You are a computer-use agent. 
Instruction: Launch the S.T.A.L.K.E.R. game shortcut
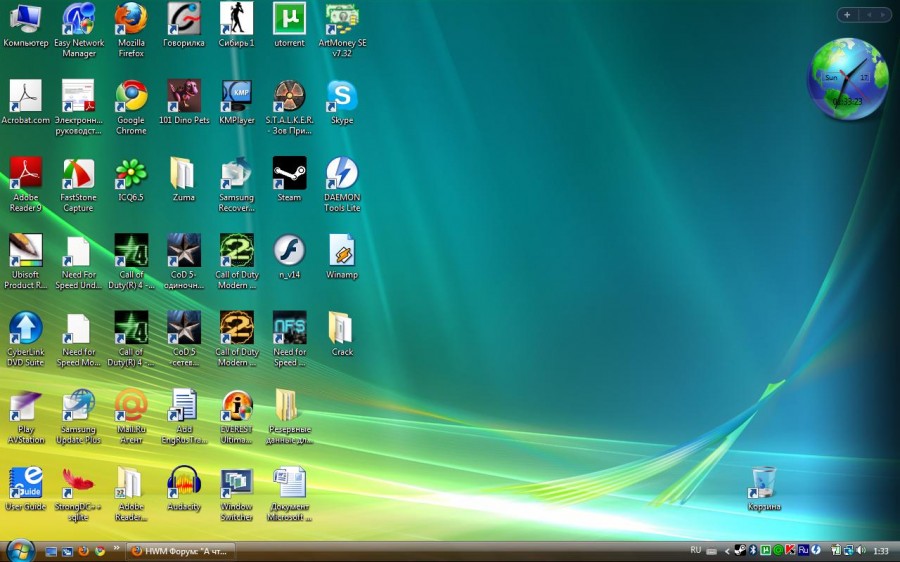coord(289,108)
